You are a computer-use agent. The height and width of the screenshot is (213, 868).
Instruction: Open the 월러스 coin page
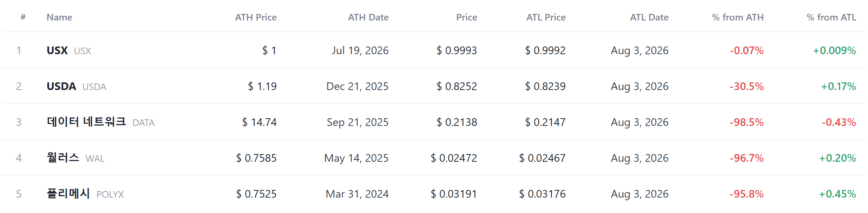[63, 158]
